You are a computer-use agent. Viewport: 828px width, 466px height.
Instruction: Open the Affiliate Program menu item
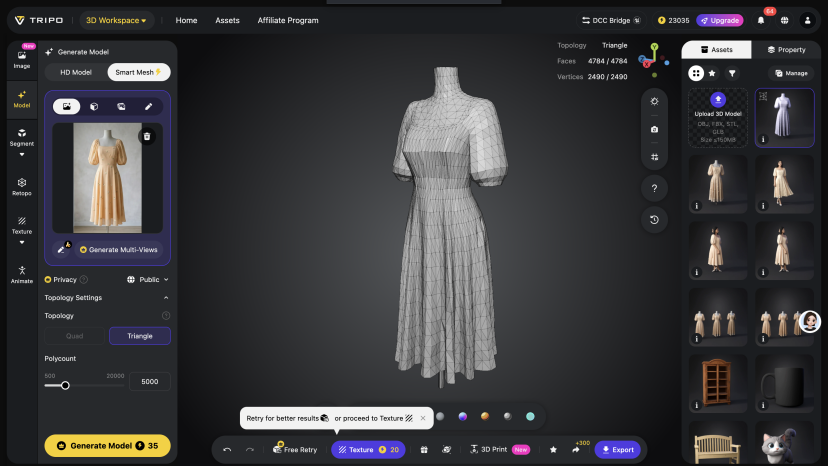288,20
